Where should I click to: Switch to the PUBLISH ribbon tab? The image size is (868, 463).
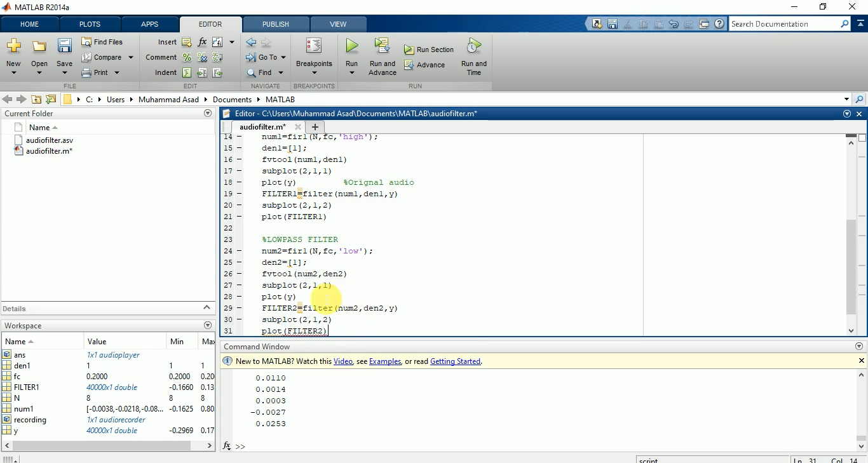click(276, 24)
